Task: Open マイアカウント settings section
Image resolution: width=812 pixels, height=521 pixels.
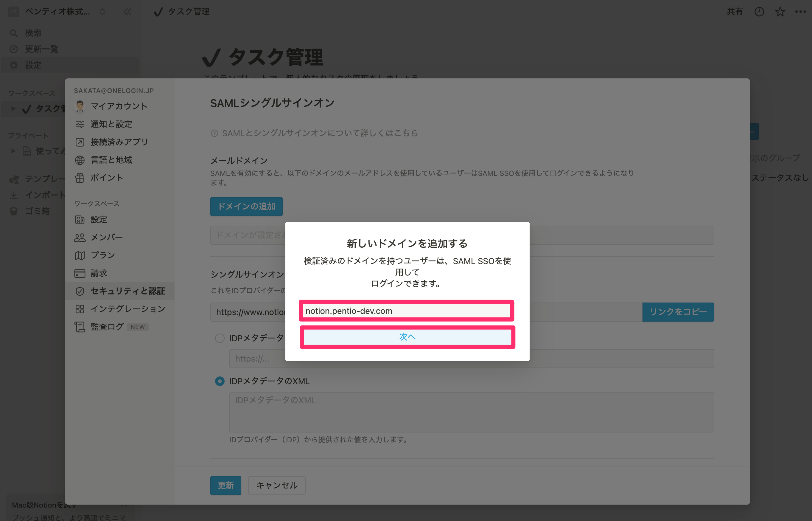Action: [x=120, y=106]
